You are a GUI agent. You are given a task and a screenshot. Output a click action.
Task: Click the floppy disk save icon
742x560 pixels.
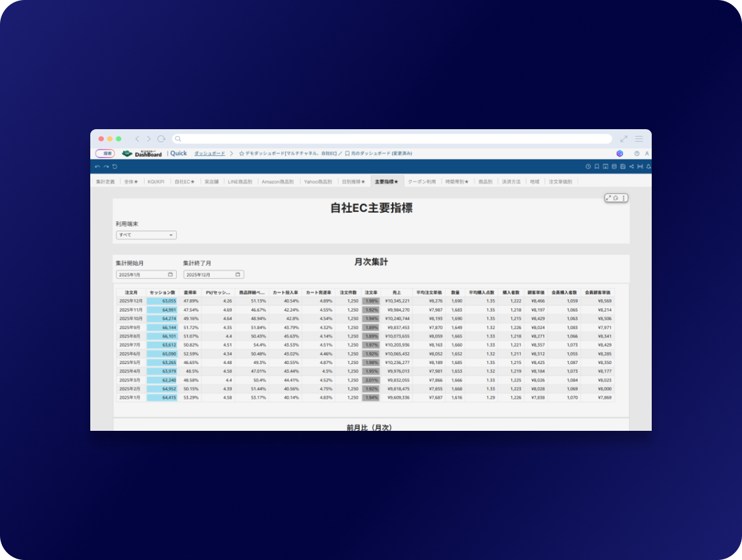pyautogui.click(x=623, y=166)
